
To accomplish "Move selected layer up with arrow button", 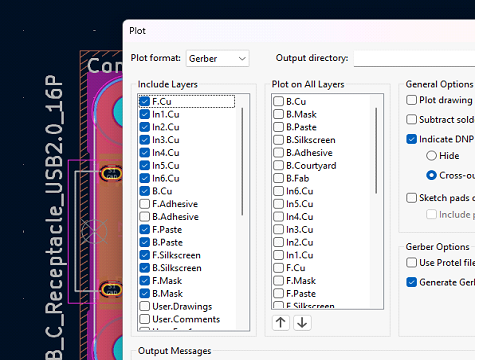I will point(281,323).
